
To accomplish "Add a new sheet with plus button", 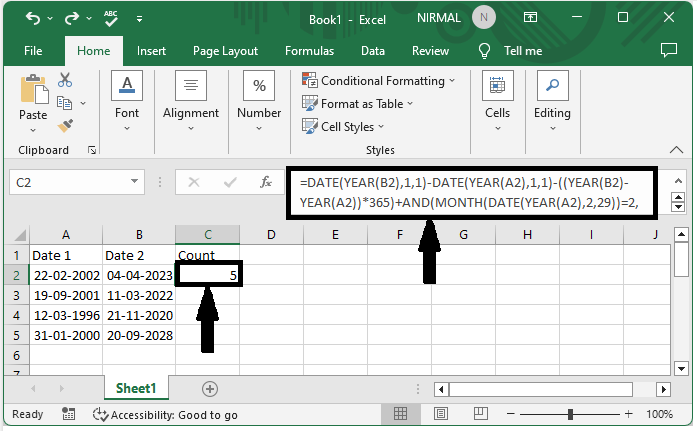I will [210, 389].
